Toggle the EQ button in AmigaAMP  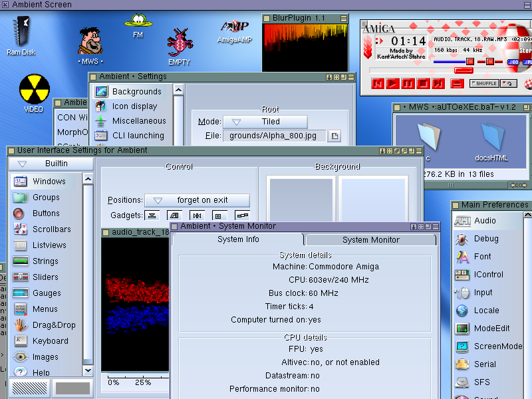coord(513,62)
